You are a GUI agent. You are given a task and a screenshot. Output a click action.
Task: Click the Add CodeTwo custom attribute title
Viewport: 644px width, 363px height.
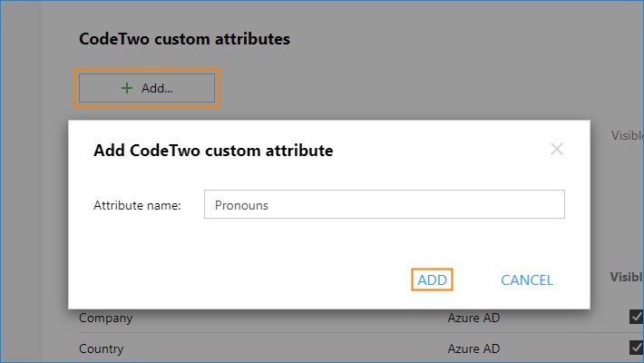click(x=213, y=151)
